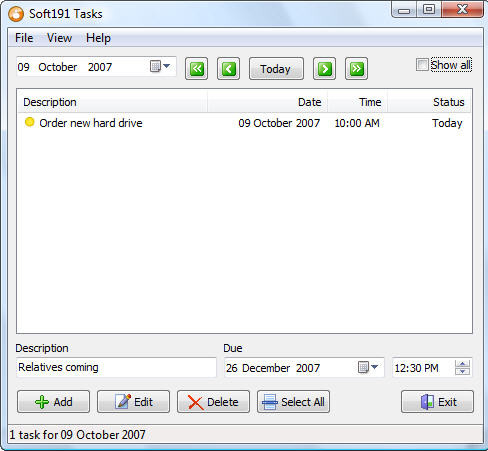Click year '2007' in top date field
This screenshot has height=451, width=488.
(x=100, y=67)
